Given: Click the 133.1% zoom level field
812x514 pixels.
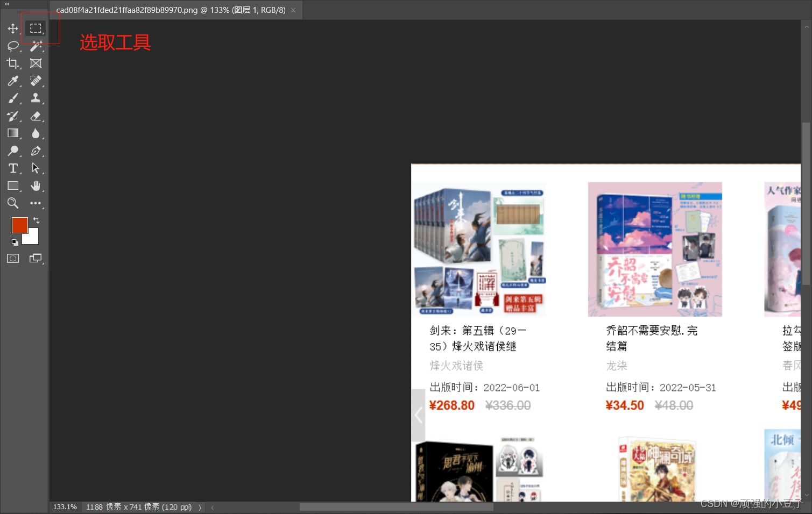Looking at the screenshot, I should (65, 507).
